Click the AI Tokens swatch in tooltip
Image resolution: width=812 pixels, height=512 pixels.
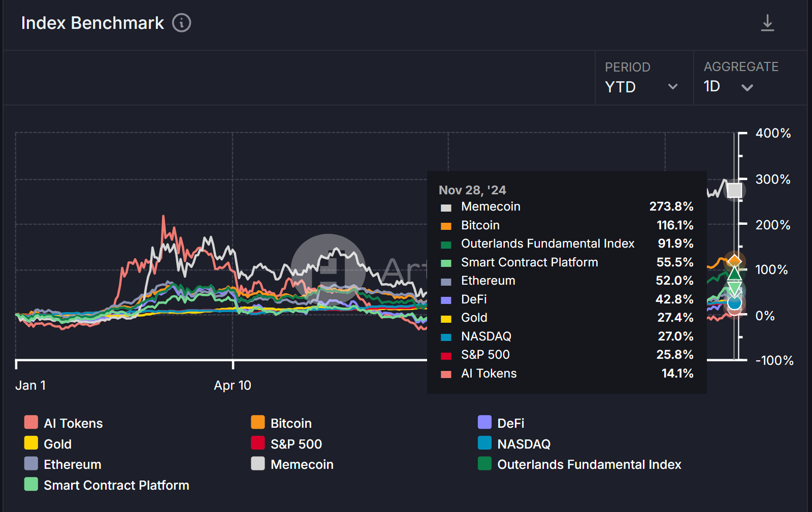[x=446, y=374]
